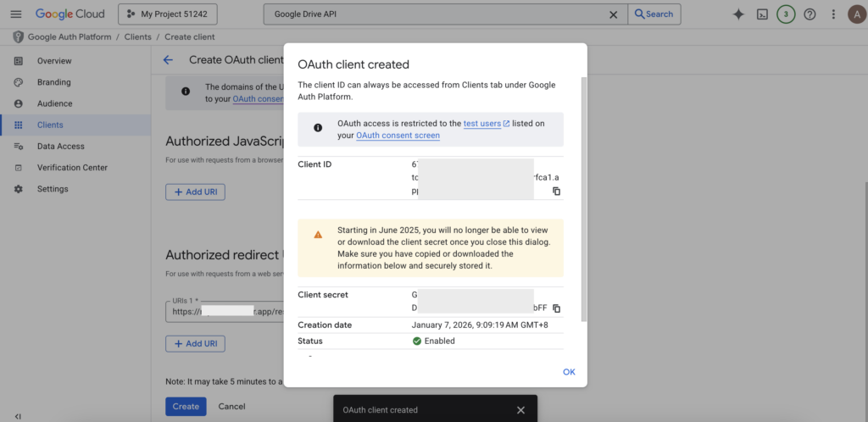This screenshot has width=868, height=422.
Task: Open the help question mark menu
Action: tap(810, 14)
